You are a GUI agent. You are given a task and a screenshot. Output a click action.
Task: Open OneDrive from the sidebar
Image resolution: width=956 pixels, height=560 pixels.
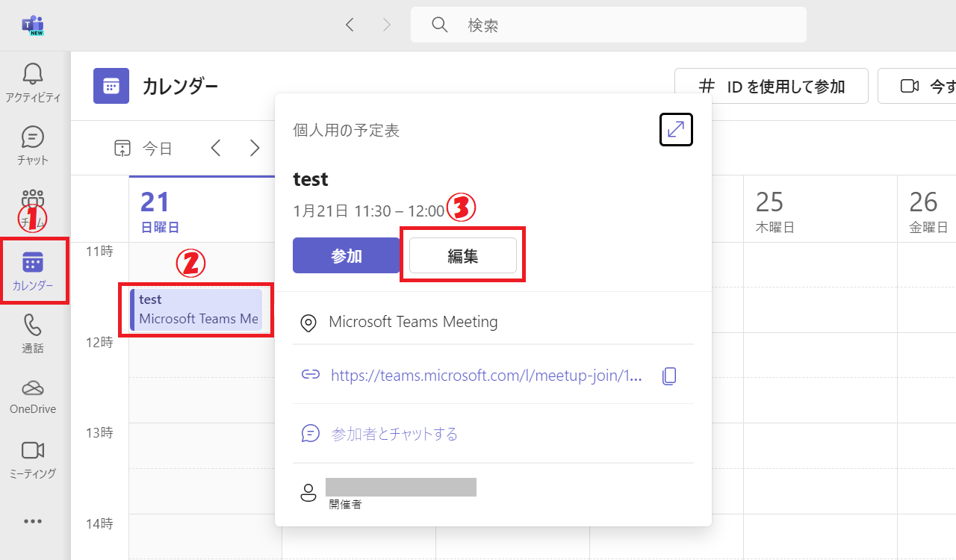(x=33, y=396)
